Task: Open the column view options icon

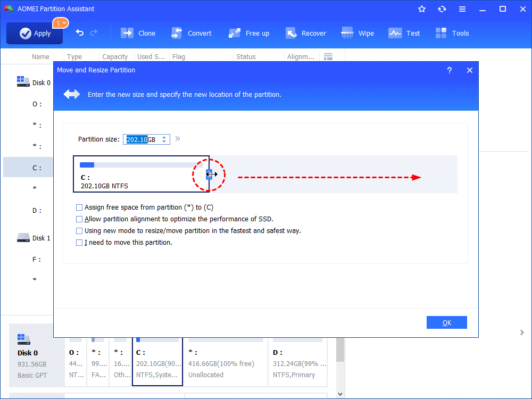Action: click(x=328, y=56)
